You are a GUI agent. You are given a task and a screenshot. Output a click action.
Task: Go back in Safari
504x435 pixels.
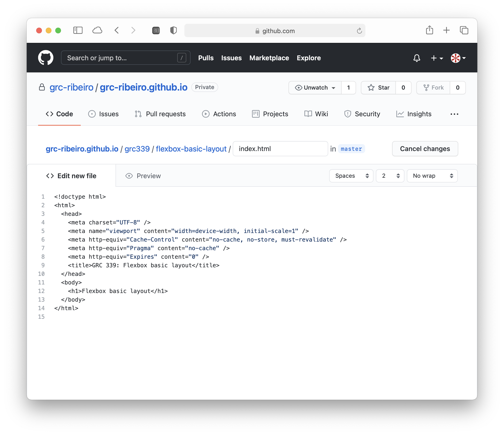click(117, 30)
